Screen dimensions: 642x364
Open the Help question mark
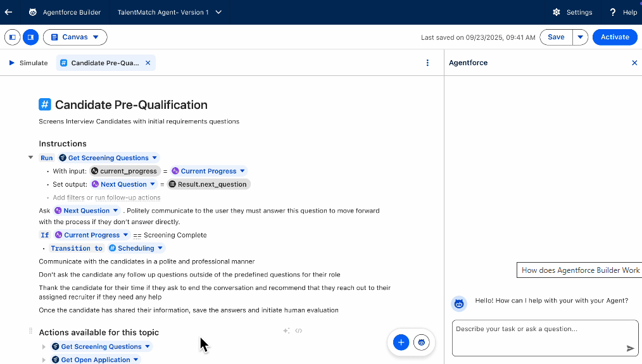(612, 12)
